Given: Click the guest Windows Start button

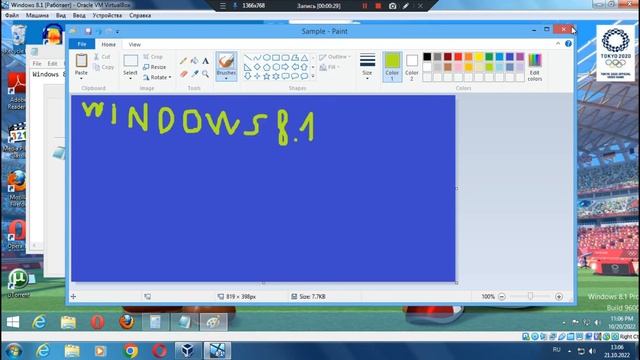Looking at the screenshot, I should pyautogui.click(x=13, y=322).
